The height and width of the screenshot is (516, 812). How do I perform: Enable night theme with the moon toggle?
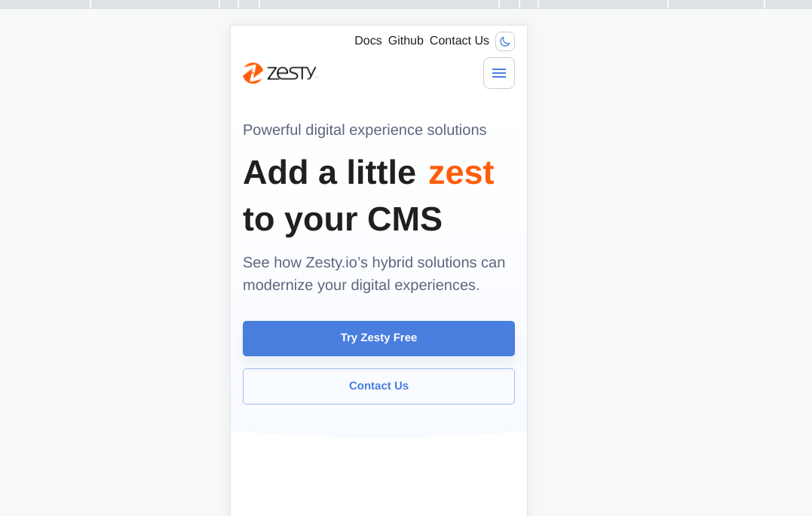(504, 41)
